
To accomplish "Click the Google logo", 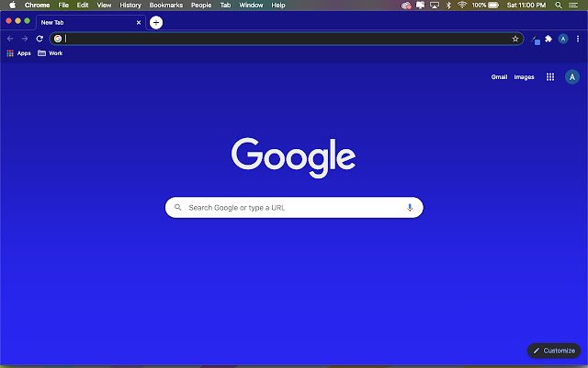I will click(x=294, y=157).
